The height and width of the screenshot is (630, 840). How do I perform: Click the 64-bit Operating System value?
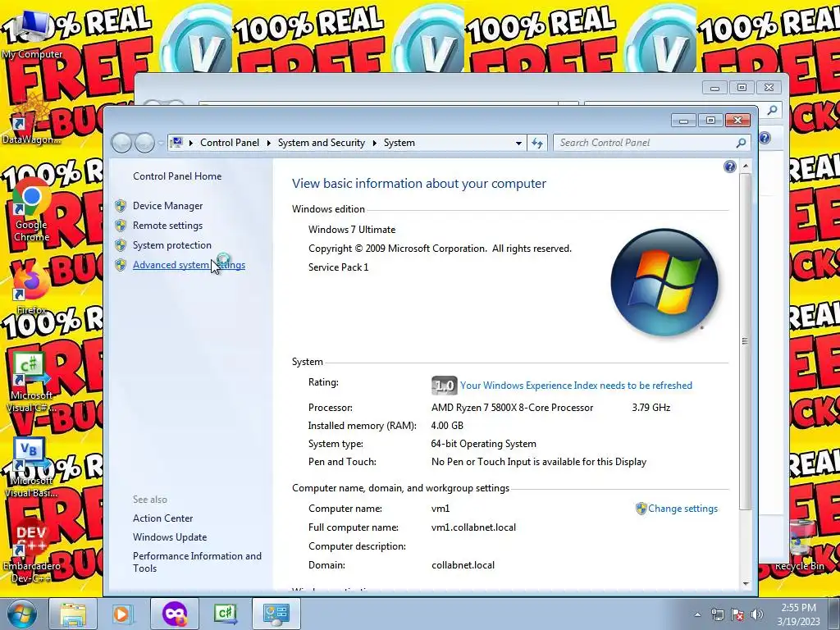(x=484, y=444)
